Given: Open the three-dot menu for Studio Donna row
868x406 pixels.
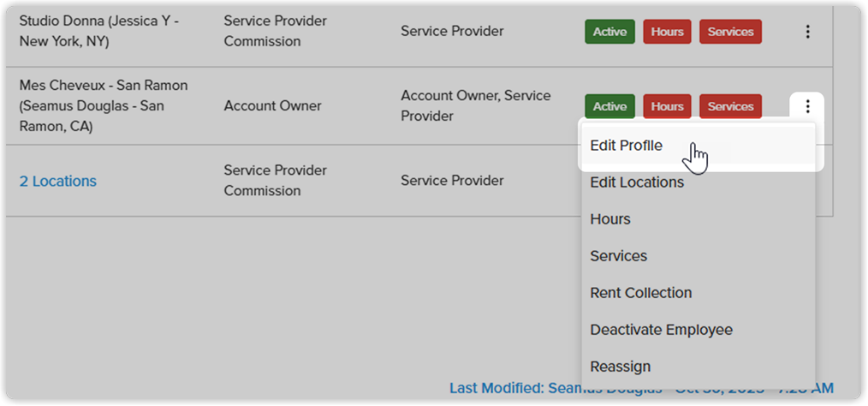Looking at the screenshot, I should [808, 32].
